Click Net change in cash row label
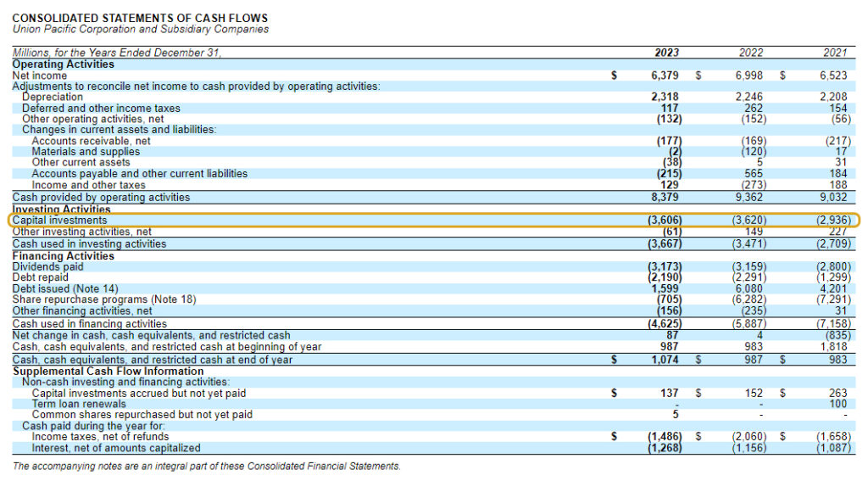 point(151,335)
